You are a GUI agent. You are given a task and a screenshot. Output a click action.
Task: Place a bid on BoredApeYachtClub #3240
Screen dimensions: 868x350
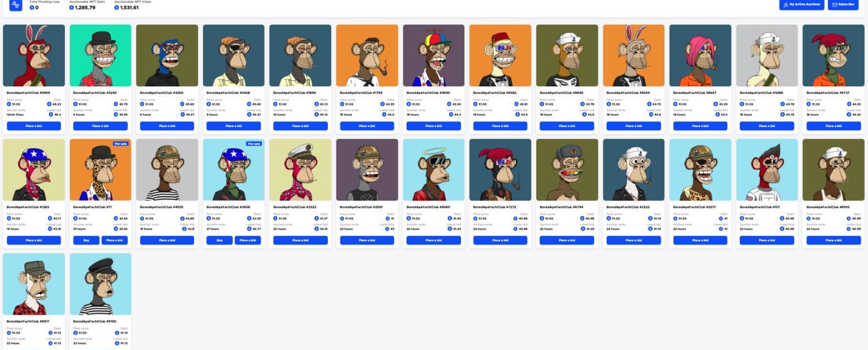[100, 126]
